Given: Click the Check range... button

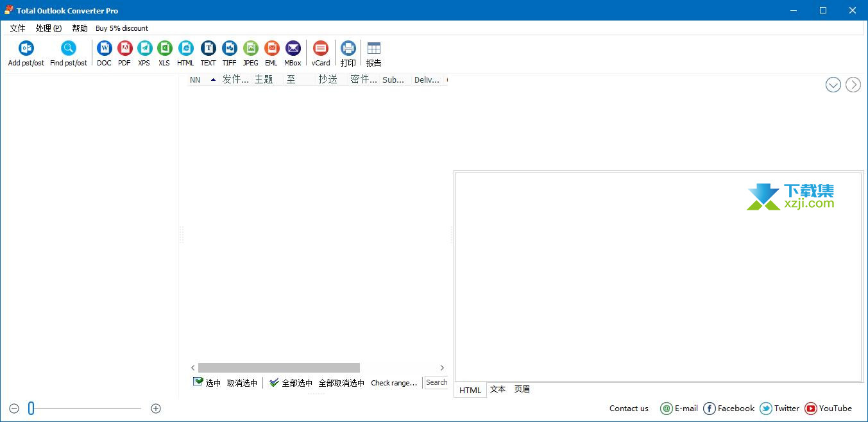Looking at the screenshot, I should tap(394, 383).
